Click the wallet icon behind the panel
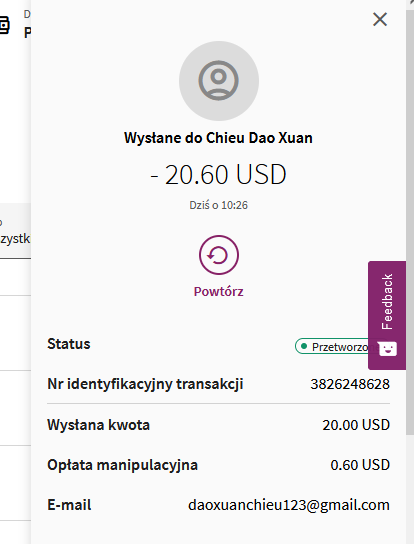This screenshot has height=544, width=414. pyautogui.click(x=4, y=25)
